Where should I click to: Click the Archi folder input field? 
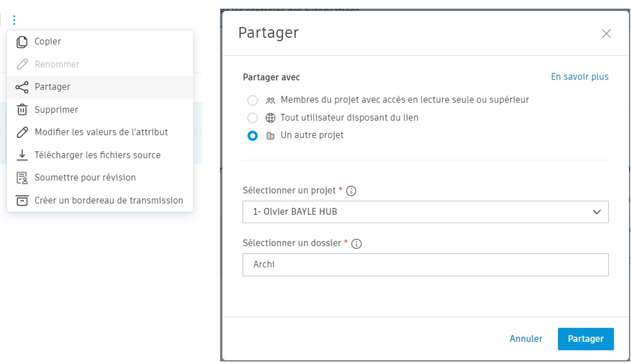tap(425, 265)
